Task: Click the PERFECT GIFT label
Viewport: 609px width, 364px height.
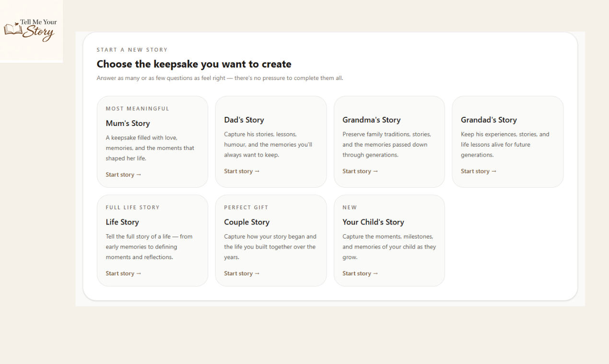Action: (246, 207)
